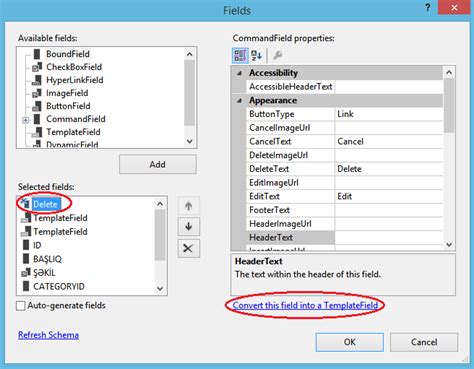Sort properties alphabetically
Screen dimensions: 474x369
pos(256,55)
